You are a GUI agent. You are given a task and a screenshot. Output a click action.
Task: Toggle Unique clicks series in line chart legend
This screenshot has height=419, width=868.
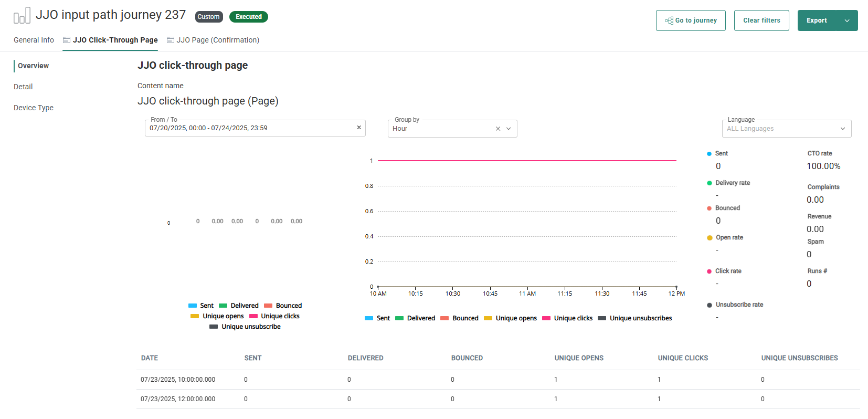[567, 318]
